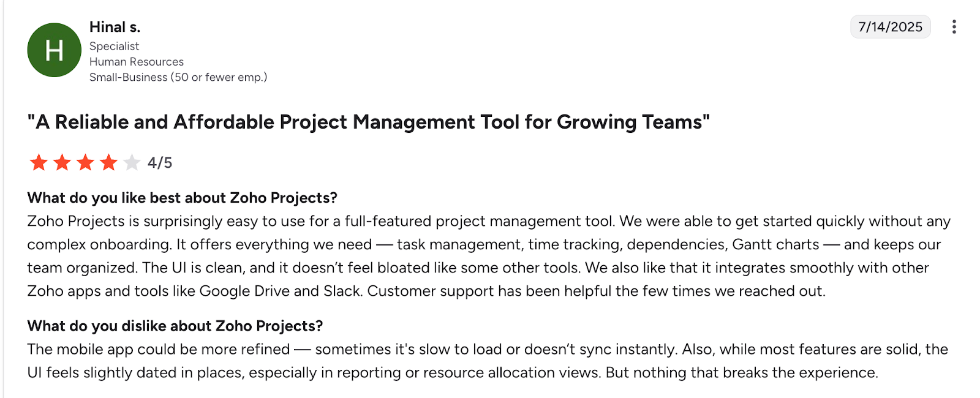Collapse the "What do you dislike" section

177,326
